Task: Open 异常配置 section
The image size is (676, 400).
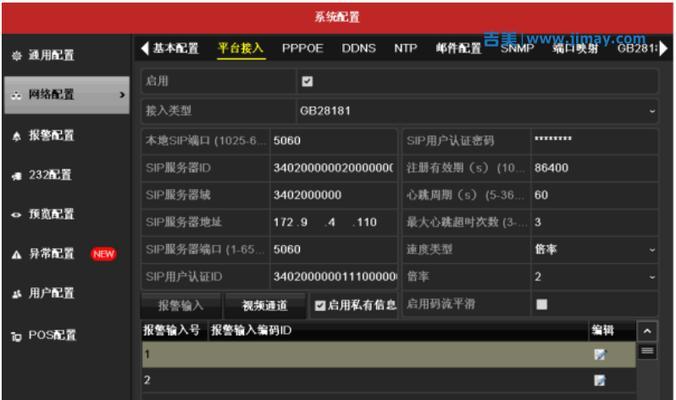Action: click(x=51, y=253)
